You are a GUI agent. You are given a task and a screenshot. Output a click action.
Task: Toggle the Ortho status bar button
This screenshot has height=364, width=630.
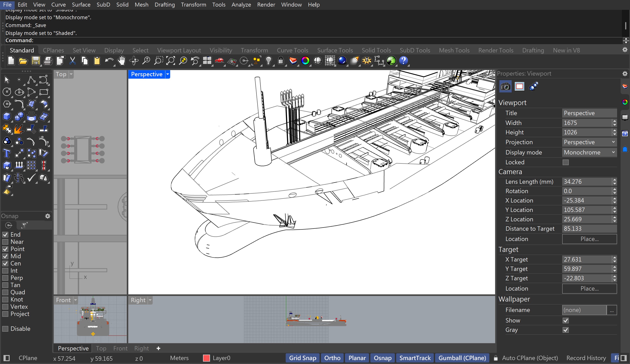(332, 358)
